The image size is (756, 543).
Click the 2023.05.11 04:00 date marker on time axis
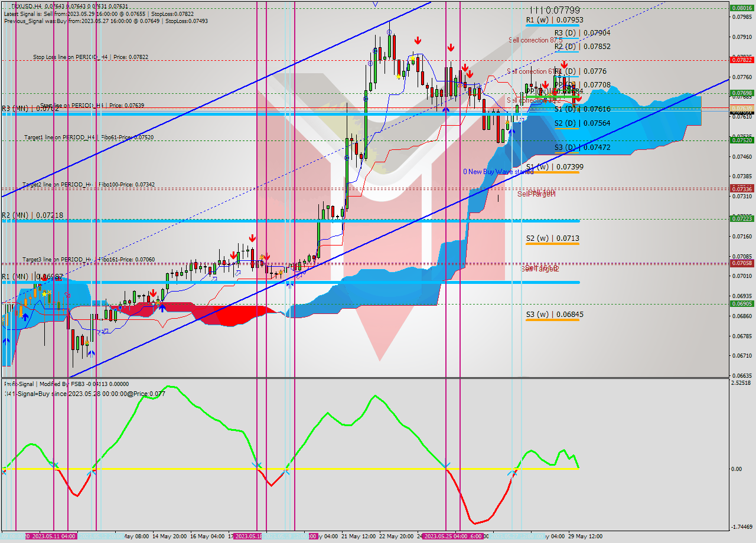(54, 537)
